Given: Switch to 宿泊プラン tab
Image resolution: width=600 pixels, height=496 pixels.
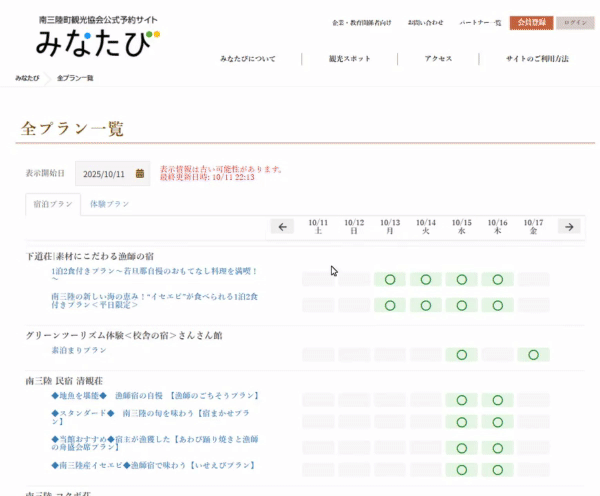Looking at the screenshot, I should point(53,204).
